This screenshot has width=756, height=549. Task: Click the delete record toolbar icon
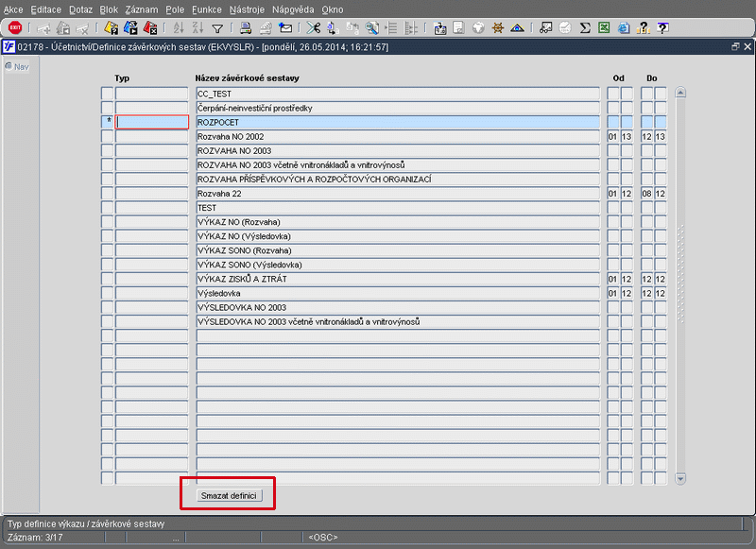[82, 28]
